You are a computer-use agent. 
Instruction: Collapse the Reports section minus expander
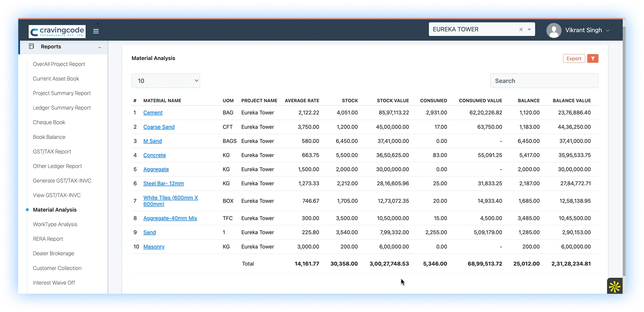[x=100, y=48]
